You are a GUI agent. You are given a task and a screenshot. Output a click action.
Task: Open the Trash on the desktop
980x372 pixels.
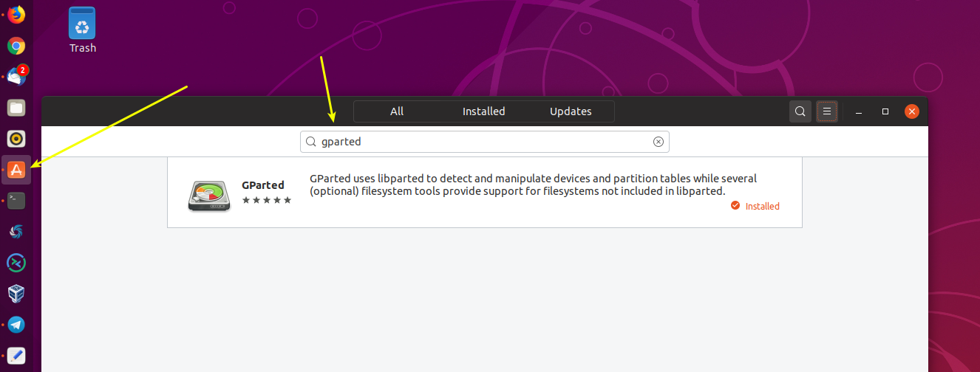(x=82, y=30)
